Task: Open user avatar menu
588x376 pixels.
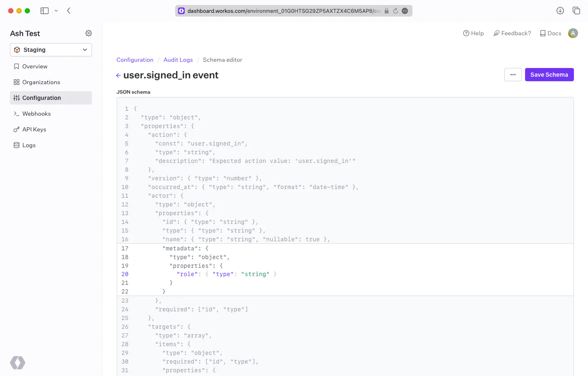Action: click(573, 33)
